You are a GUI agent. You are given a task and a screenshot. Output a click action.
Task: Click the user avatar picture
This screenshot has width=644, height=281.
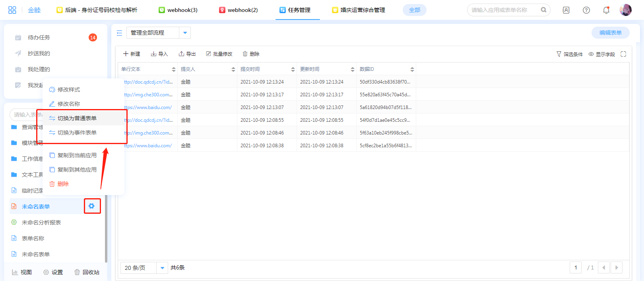click(625, 10)
